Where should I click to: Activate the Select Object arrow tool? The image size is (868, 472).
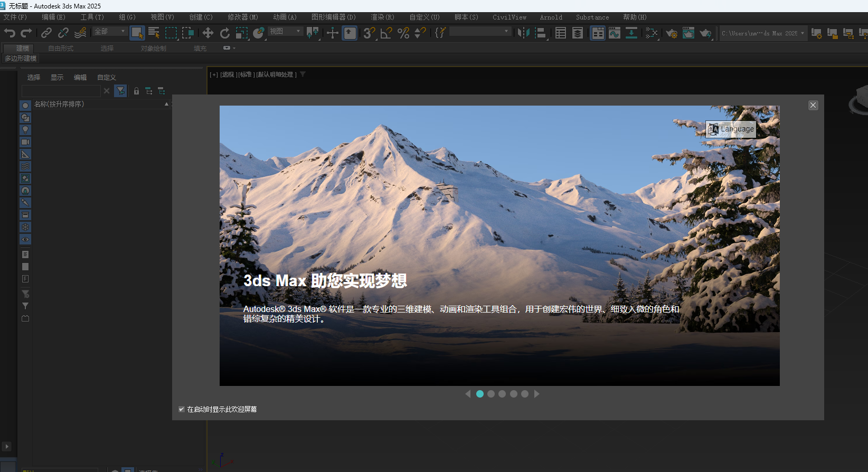pyautogui.click(x=137, y=33)
